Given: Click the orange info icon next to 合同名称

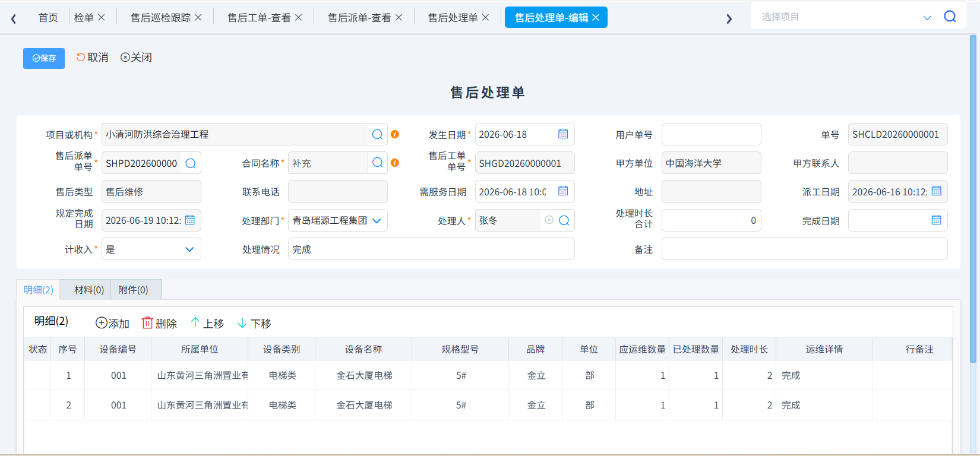Looking at the screenshot, I should tap(395, 163).
